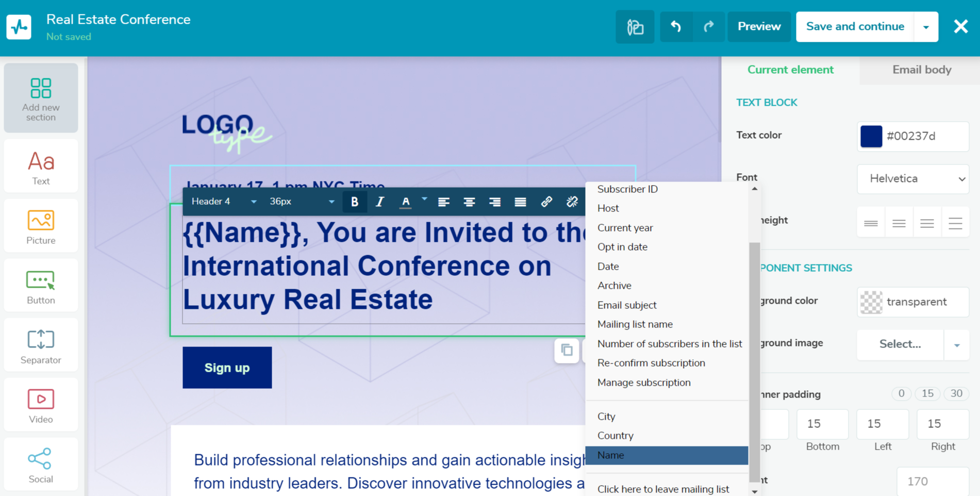This screenshot has width=980, height=496.
Task: Insert a Button element
Action: pyautogui.click(x=41, y=285)
